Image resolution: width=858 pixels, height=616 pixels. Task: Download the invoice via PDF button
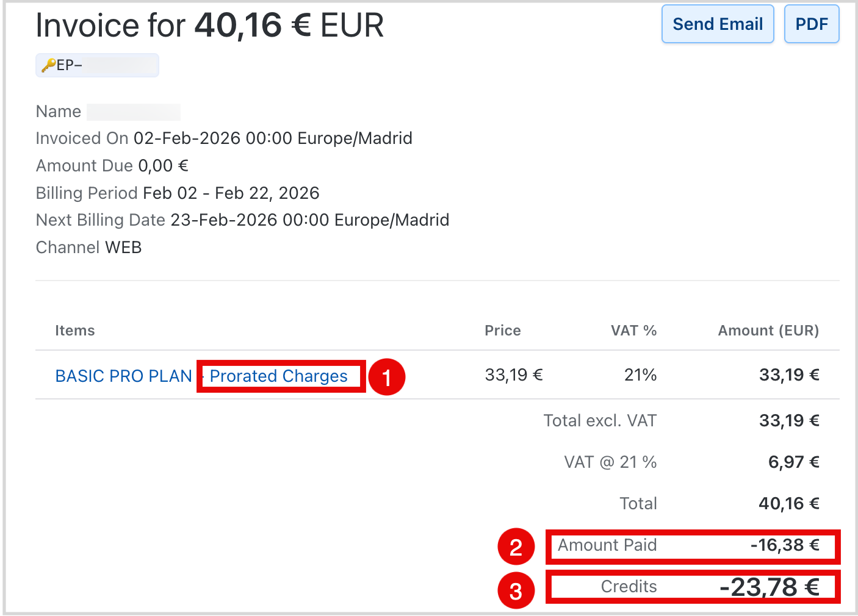click(x=811, y=24)
